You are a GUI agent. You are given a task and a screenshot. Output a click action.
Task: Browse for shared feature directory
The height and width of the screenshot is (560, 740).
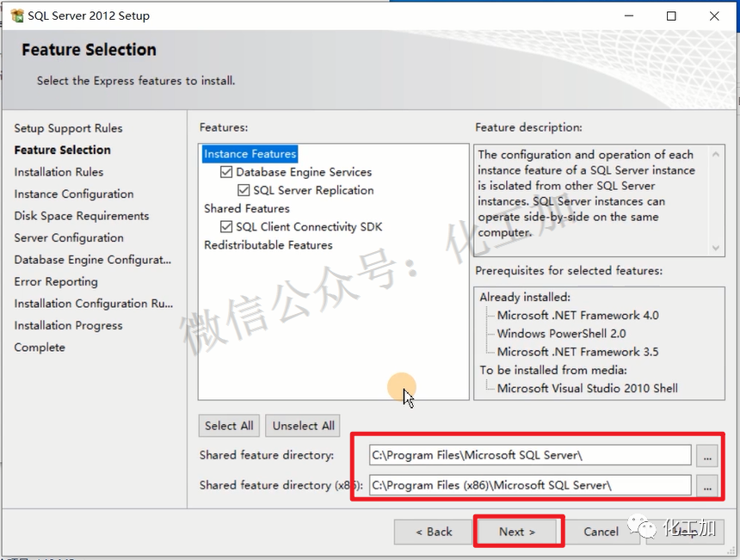[707, 456]
